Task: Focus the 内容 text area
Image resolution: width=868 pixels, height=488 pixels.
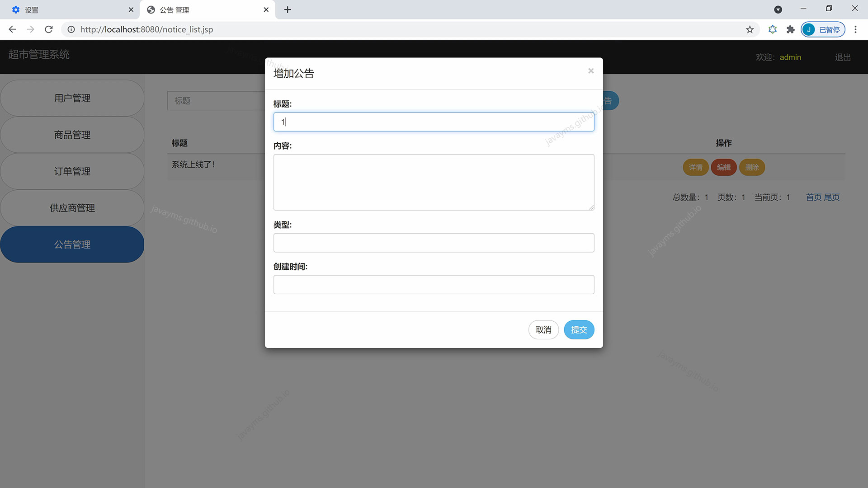Action: pos(433,182)
